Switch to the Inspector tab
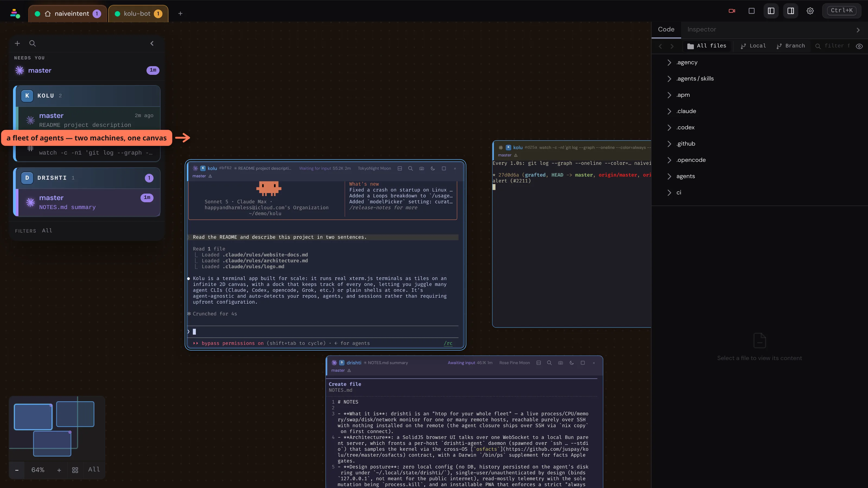The height and width of the screenshot is (488, 868). 701,29
